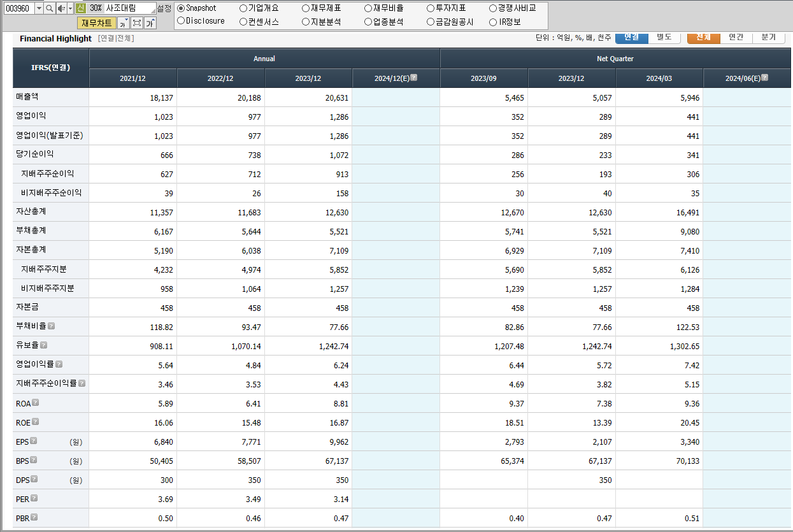
Task: Click the 2021/12 column header
Action: tap(133, 78)
